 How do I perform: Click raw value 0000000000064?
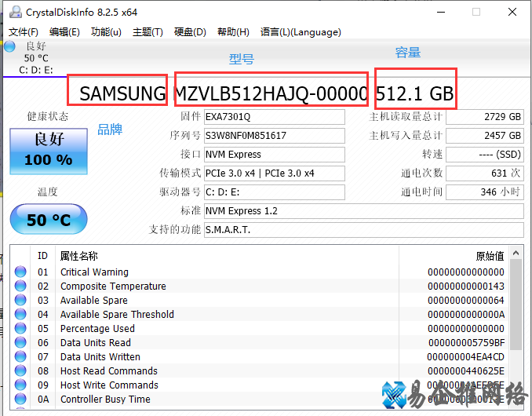(x=466, y=301)
